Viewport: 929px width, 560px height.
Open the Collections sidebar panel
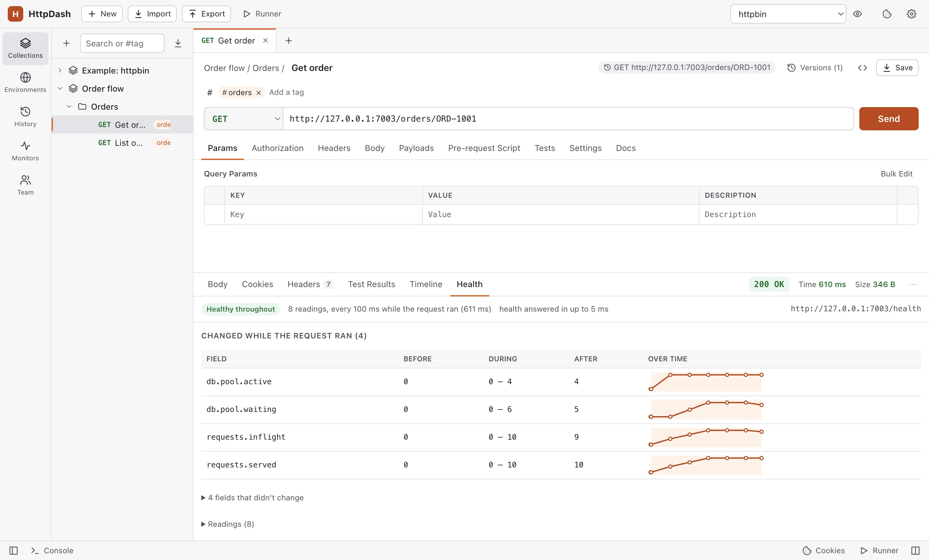pyautogui.click(x=25, y=48)
